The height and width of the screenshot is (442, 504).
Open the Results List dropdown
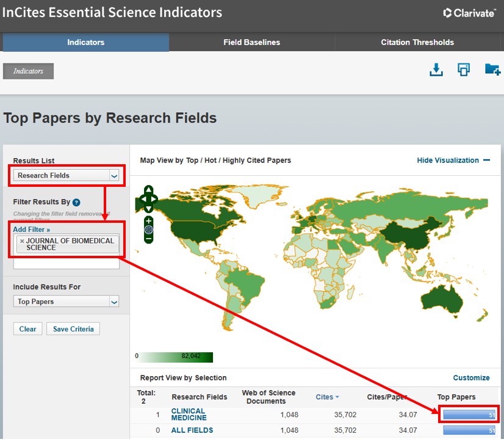(x=67, y=176)
